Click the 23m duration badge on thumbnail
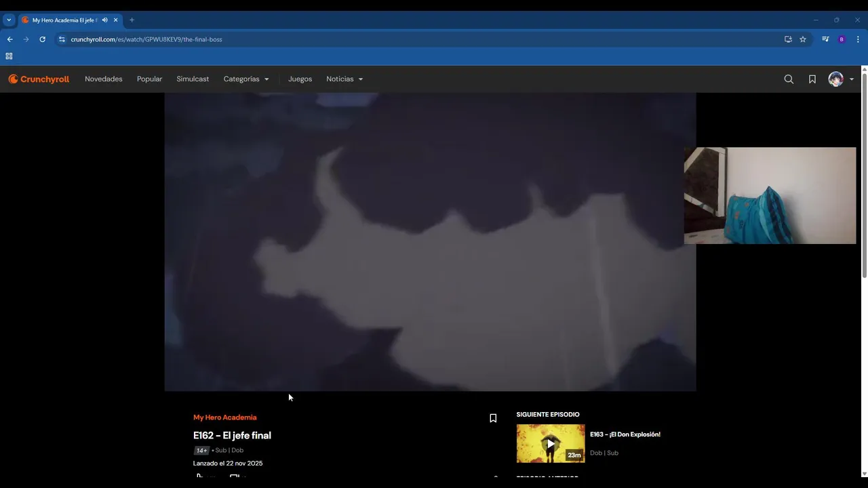This screenshot has height=488, width=868. coord(574,455)
